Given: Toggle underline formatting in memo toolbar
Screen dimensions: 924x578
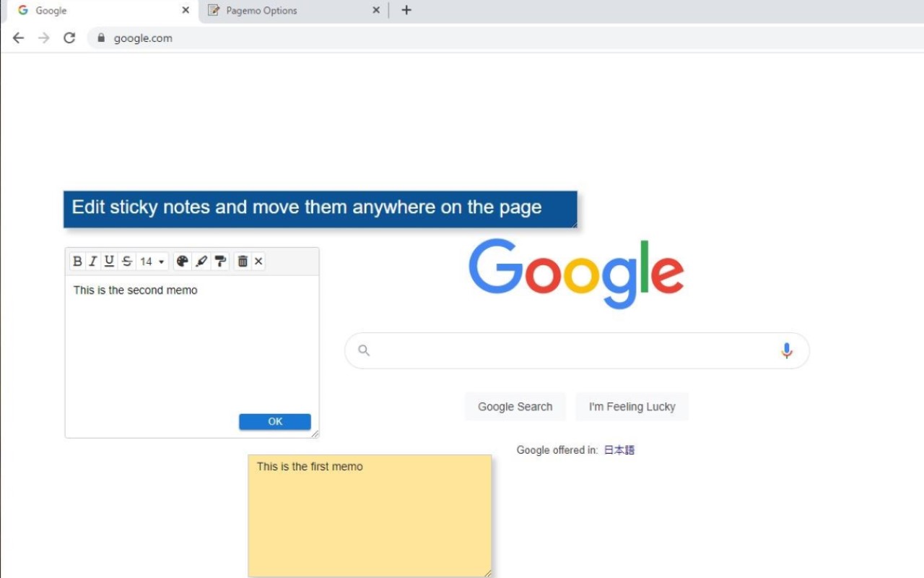Looking at the screenshot, I should pos(109,262).
